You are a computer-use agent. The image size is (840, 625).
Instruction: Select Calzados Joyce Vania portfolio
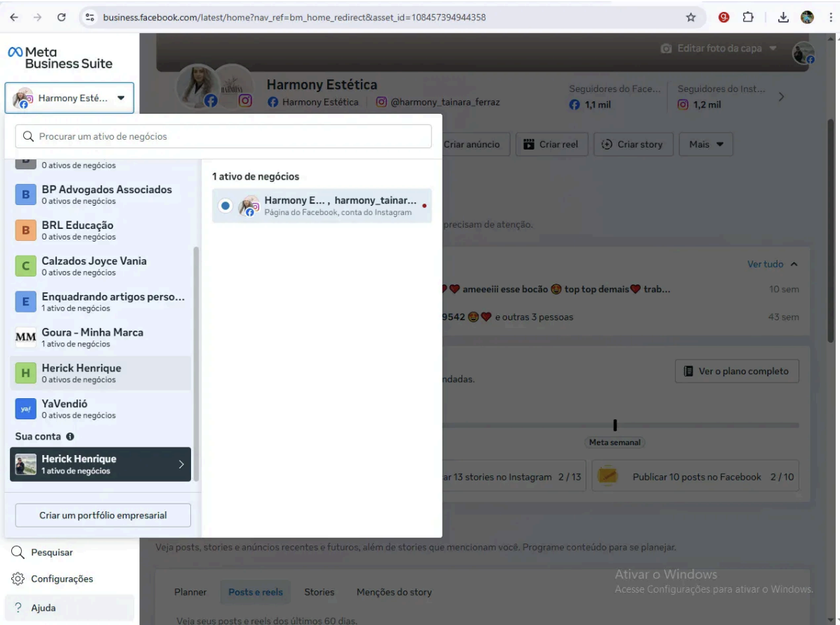click(100, 266)
